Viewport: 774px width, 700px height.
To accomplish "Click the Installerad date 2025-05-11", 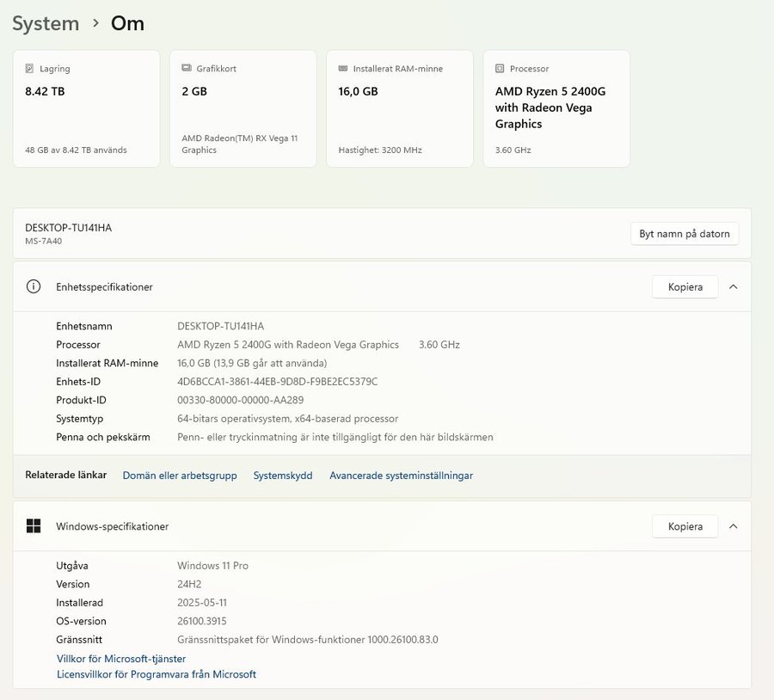I will (202, 603).
